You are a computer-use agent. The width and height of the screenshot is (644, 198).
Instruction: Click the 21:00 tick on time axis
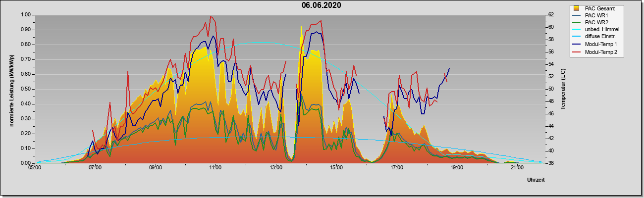pyautogui.click(x=517, y=168)
